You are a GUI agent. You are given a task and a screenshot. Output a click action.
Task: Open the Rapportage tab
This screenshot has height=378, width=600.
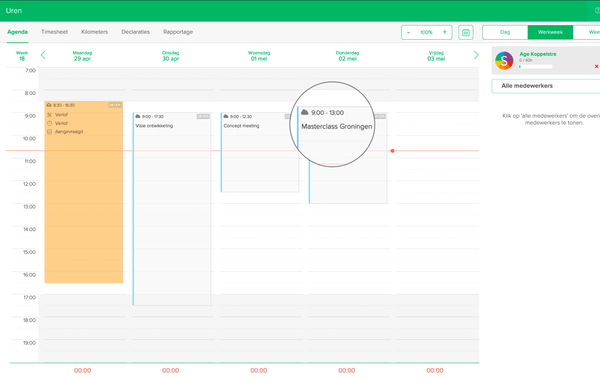[178, 32]
